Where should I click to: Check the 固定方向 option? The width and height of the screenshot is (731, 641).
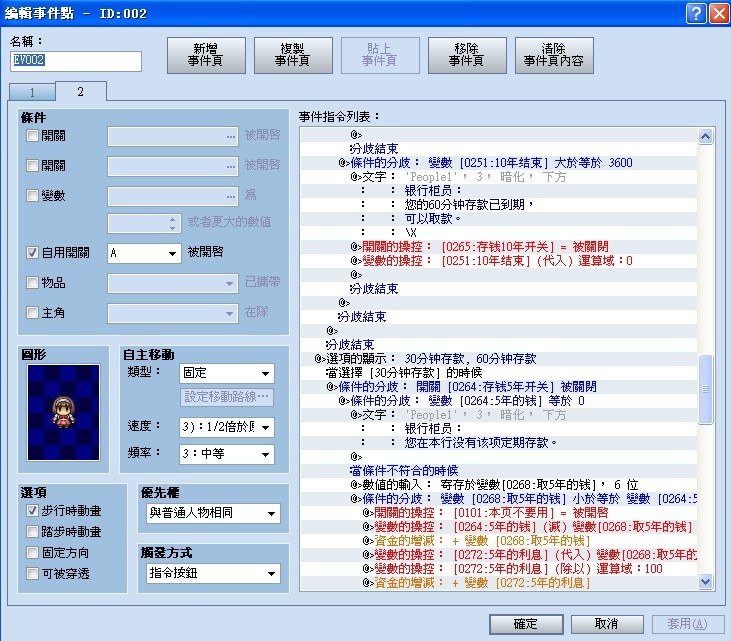point(32,552)
